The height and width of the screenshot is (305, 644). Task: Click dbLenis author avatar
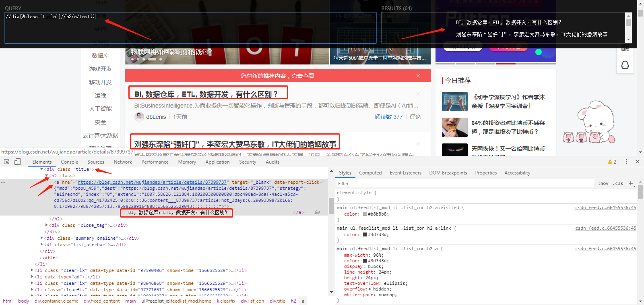point(139,117)
